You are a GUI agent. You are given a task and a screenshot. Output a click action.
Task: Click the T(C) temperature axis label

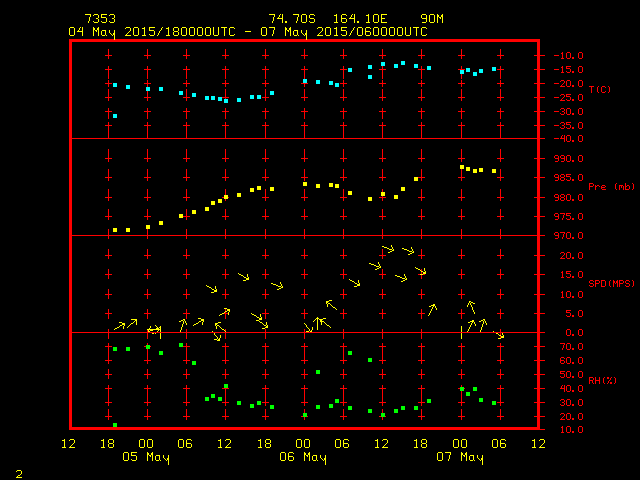599,90
